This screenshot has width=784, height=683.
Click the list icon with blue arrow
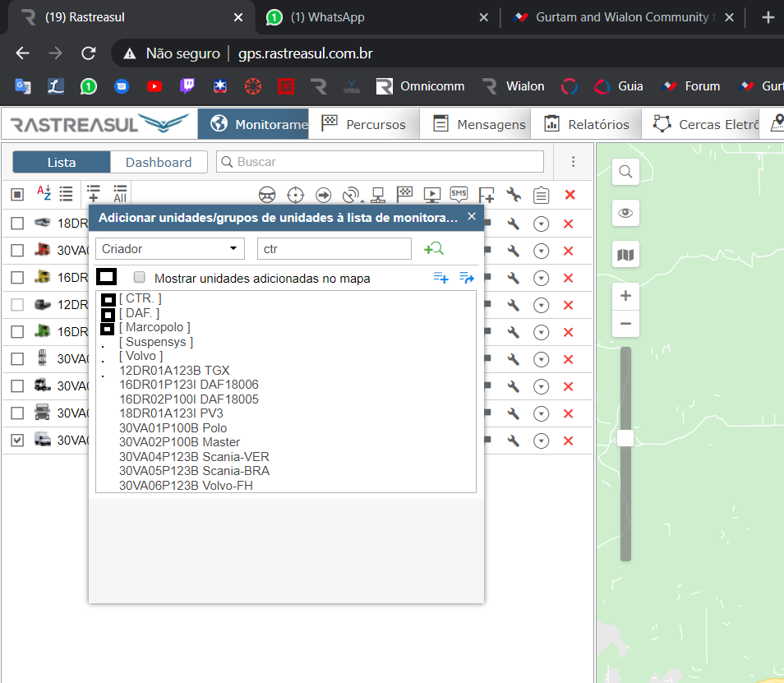point(467,278)
